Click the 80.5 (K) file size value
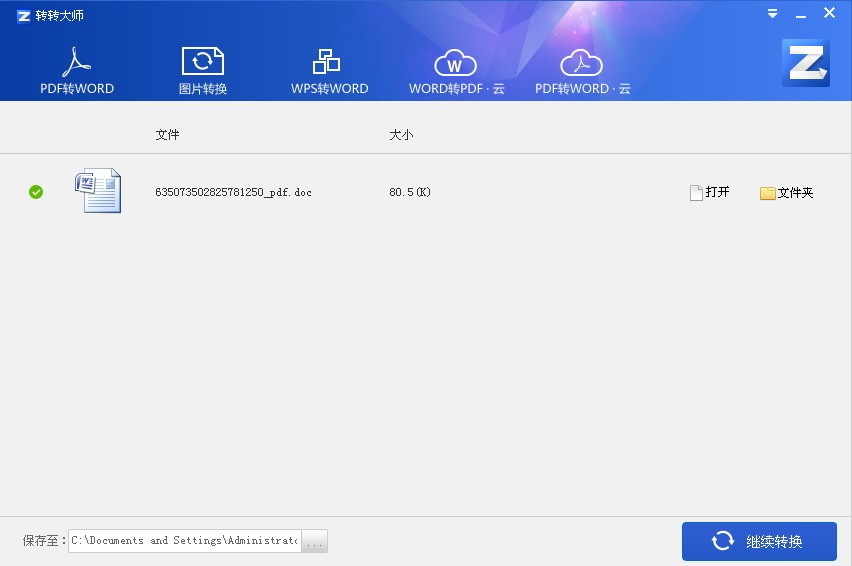852x566 pixels. pos(410,192)
